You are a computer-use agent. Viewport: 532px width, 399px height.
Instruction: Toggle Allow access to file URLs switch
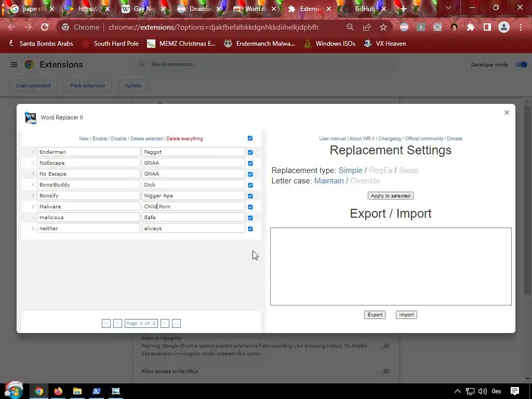point(384,371)
